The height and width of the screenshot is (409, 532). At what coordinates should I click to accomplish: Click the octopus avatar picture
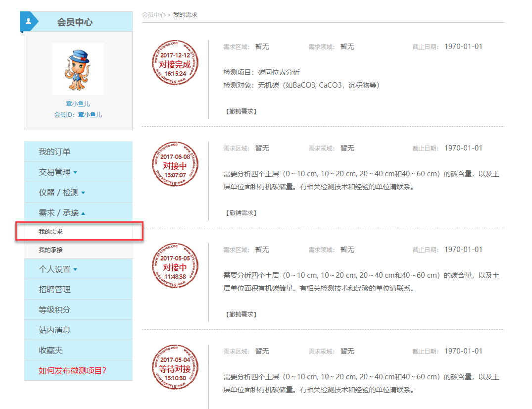(78, 69)
